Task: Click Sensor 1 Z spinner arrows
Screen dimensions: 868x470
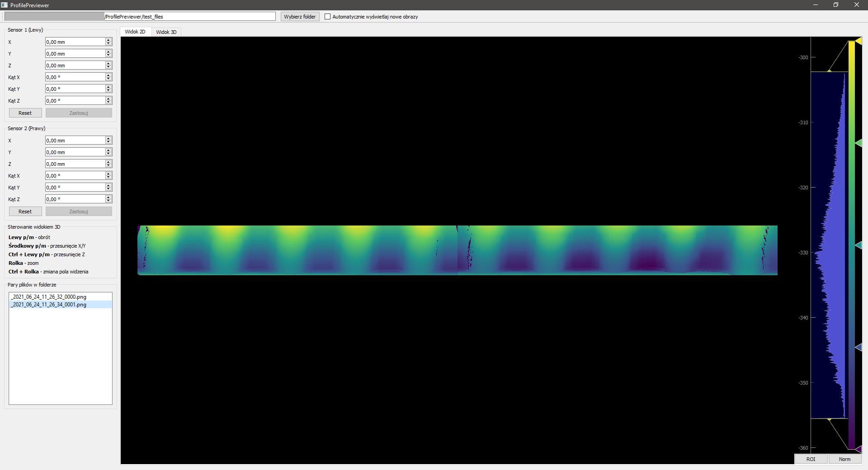Action: pyautogui.click(x=108, y=65)
